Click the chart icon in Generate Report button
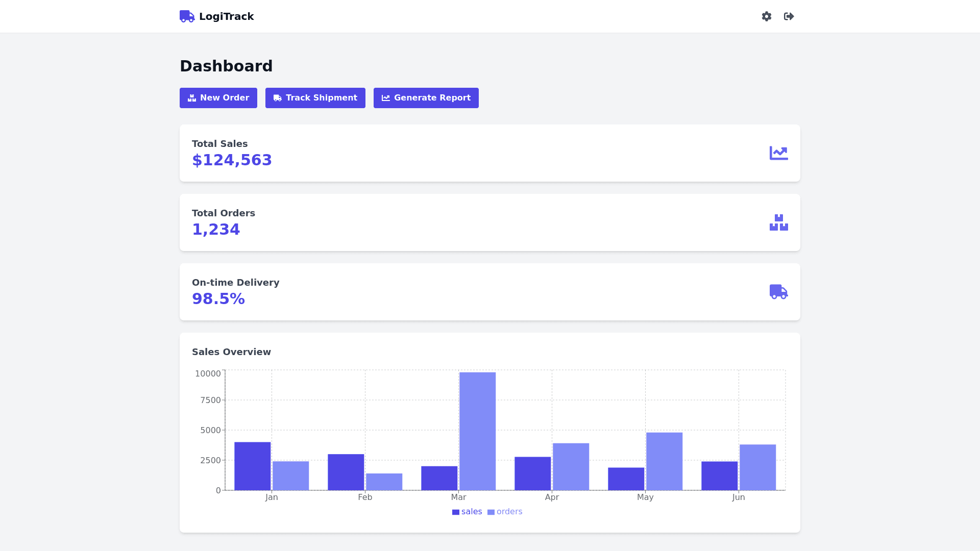Image resolution: width=980 pixels, height=551 pixels. coord(386,98)
